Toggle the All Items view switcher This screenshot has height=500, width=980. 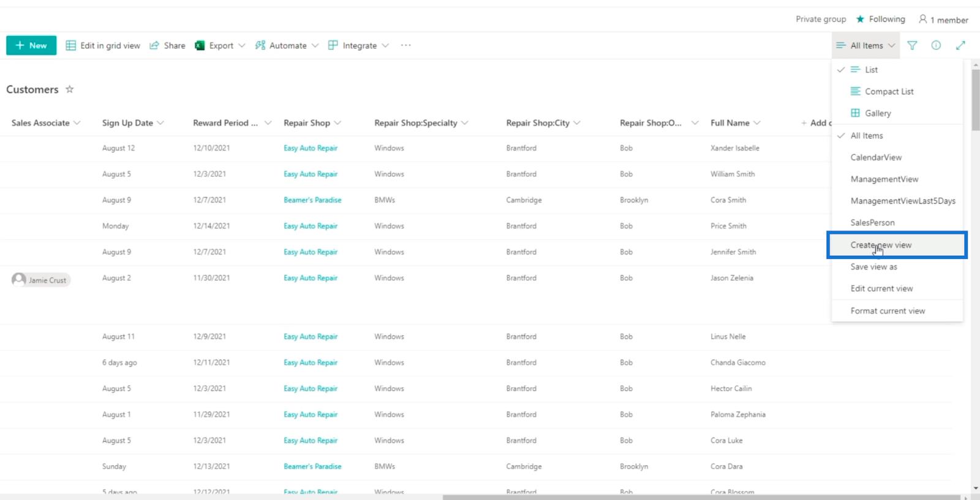(x=865, y=45)
